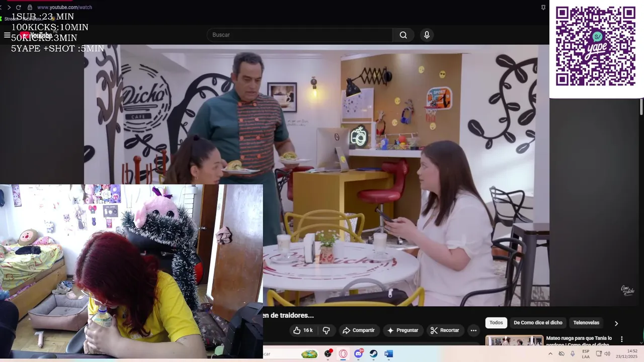The height and width of the screenshot is (362, 644).
Task: Open taskbar app with the red notification dot
Action: click(329, 354)
